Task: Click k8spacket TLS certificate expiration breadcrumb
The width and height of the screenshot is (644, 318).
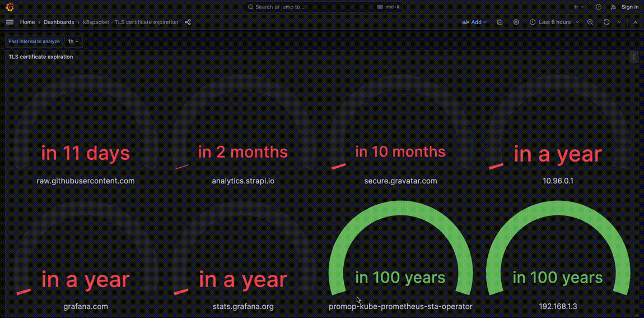Action: 130,22
